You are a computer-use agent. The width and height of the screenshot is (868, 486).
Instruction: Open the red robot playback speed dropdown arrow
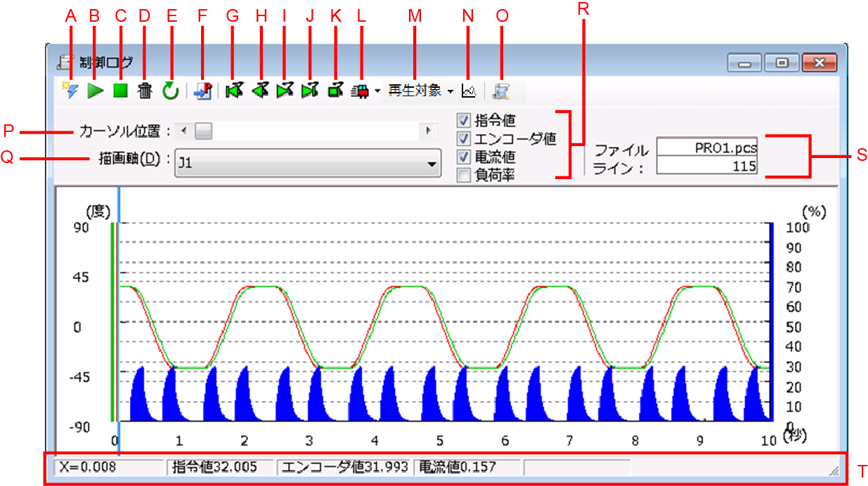(377, 91)
